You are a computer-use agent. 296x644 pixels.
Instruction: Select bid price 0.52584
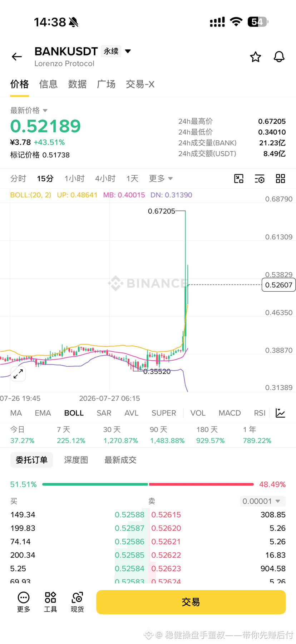129,569
